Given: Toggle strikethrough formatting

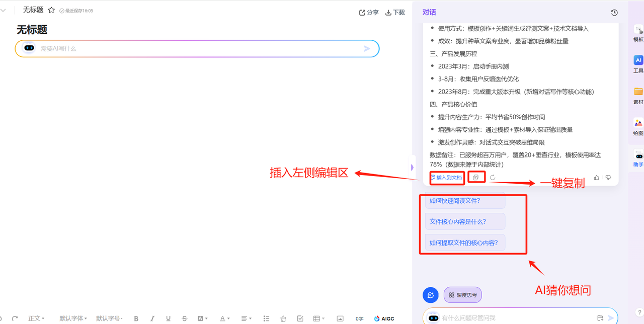Looking at the screenshot, I should pyautogui.click(x=185, y=318).
